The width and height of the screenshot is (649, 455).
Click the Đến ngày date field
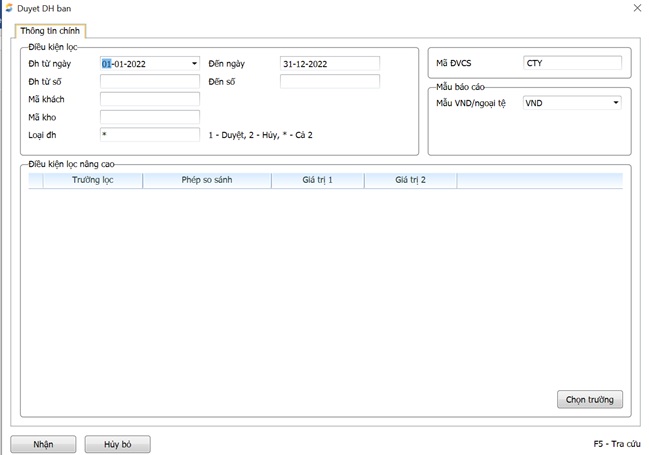[329, 63]
